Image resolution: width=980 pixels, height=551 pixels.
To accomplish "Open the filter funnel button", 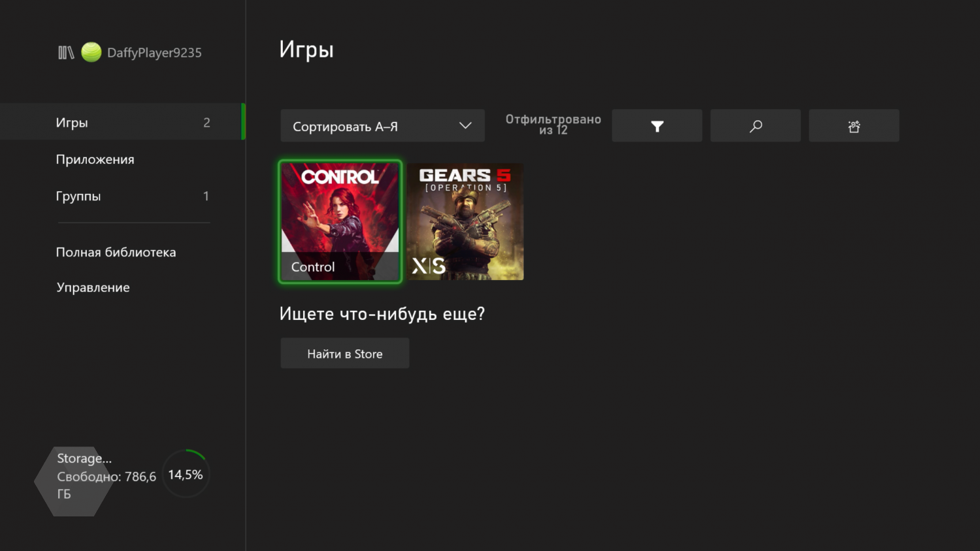I will [x=657, y=126].
